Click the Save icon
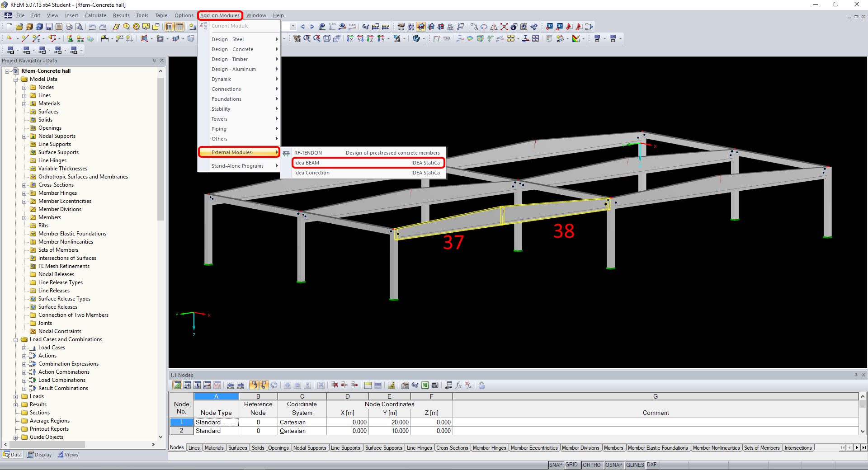Viewport: 868px width, 470px height. point(49,27)
